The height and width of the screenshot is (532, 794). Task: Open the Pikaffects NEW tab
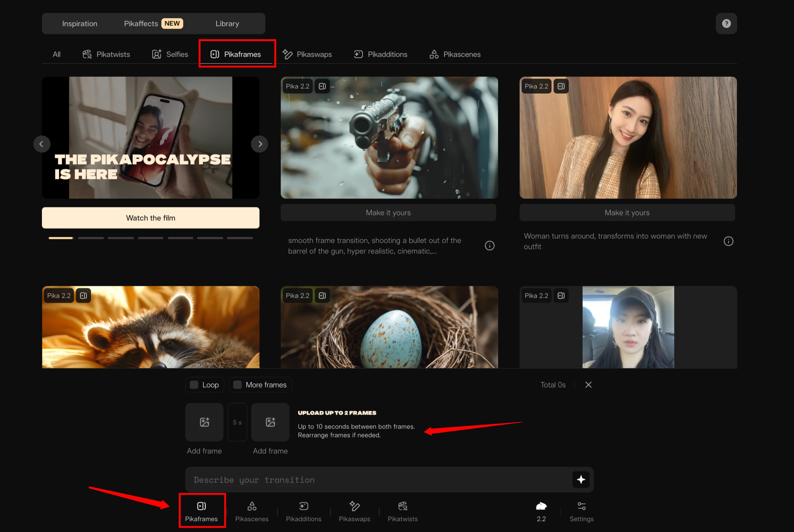(153, 23)
